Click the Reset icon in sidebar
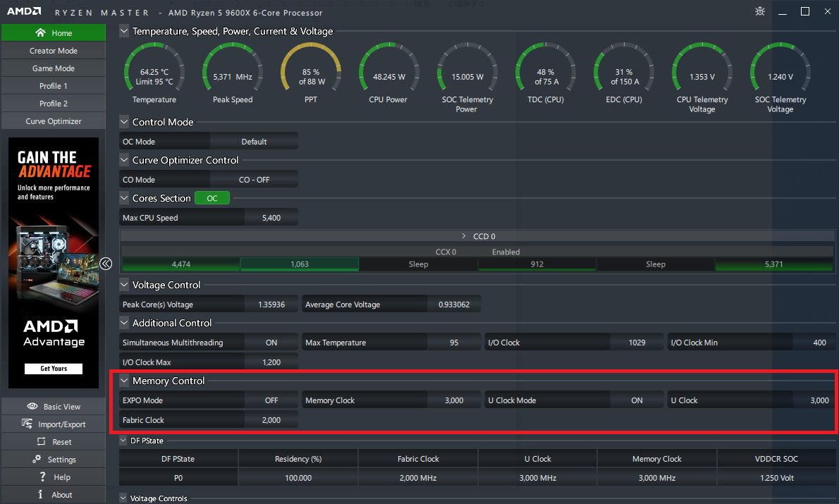Screen dimensions: 839x504 pos(41,441)
